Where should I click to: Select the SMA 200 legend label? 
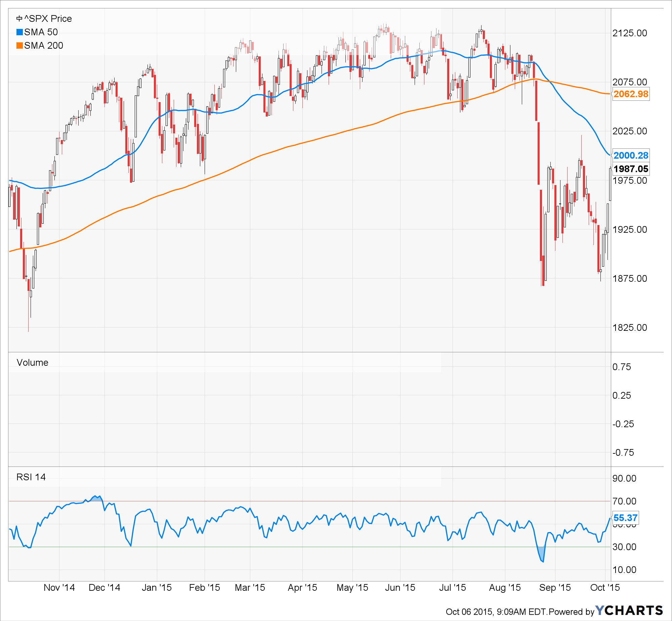tap(44, 46)
